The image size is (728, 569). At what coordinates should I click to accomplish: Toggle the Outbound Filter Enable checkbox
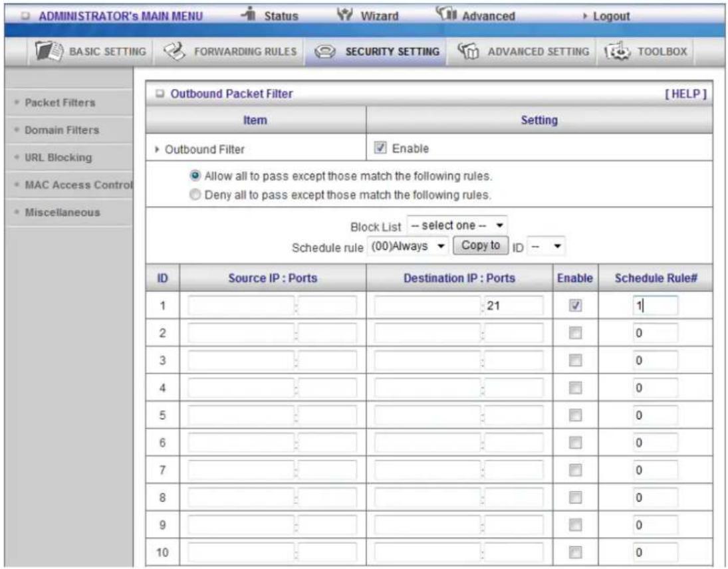point(380,148)
